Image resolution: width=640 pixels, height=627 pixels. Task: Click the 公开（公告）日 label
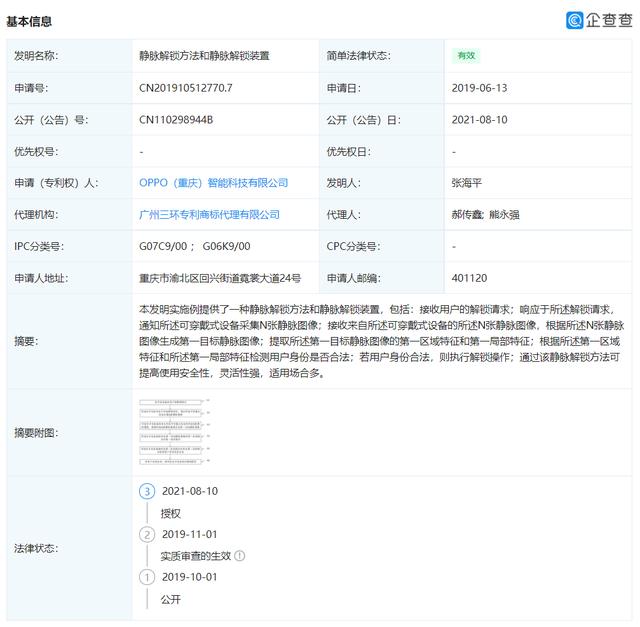point(364,120)
